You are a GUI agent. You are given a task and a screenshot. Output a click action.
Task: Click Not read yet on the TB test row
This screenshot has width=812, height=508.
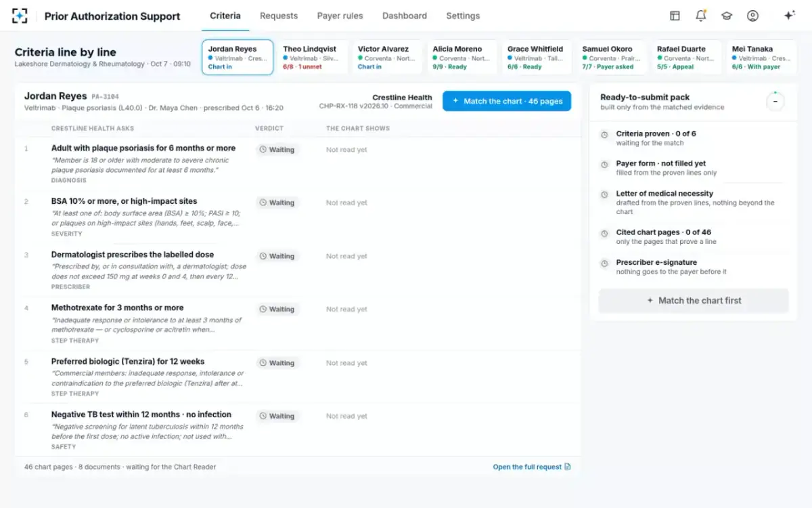346,416
